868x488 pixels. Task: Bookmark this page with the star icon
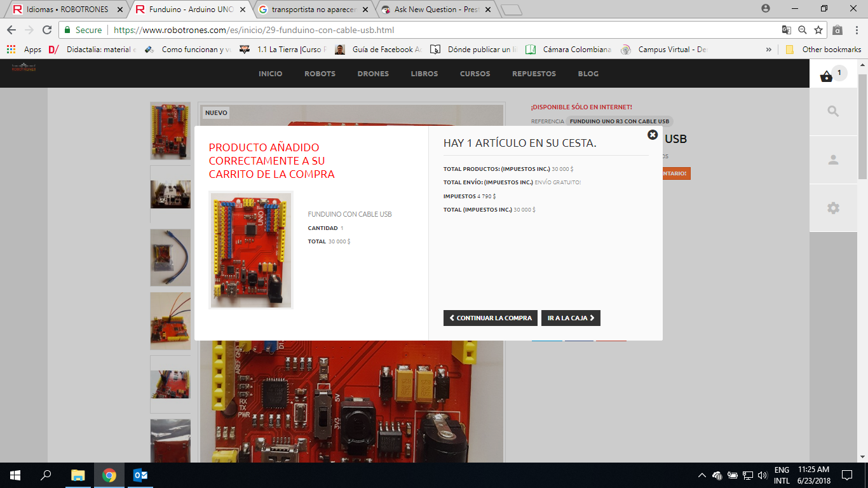tap(818, 30)
